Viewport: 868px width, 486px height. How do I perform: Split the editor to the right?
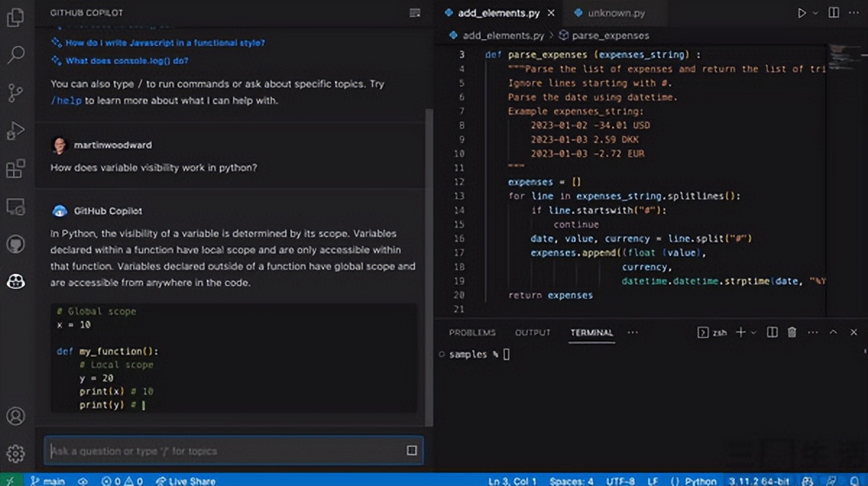coord(834,13)
